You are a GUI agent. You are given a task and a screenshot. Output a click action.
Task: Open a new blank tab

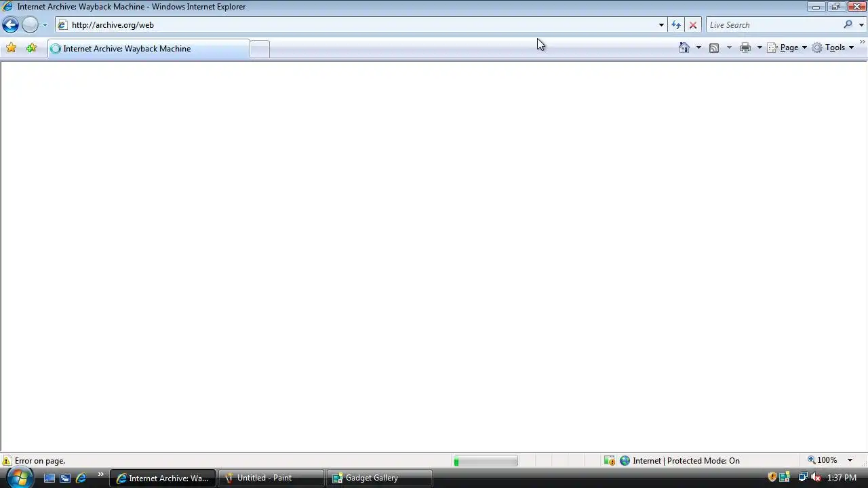(260, 49)
